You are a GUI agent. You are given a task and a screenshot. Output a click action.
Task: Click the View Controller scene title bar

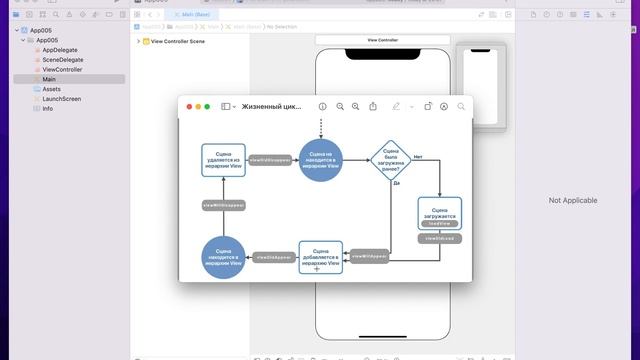382,40
